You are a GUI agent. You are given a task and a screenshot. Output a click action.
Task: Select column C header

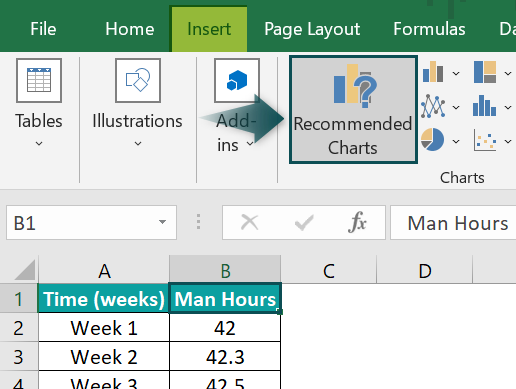[x=329, y=270]
